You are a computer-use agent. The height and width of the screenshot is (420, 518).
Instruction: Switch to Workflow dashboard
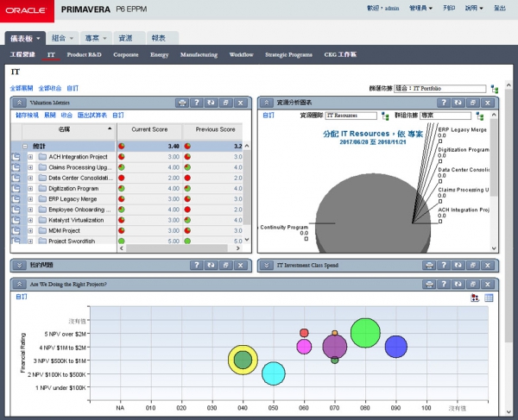click(241, 55)
